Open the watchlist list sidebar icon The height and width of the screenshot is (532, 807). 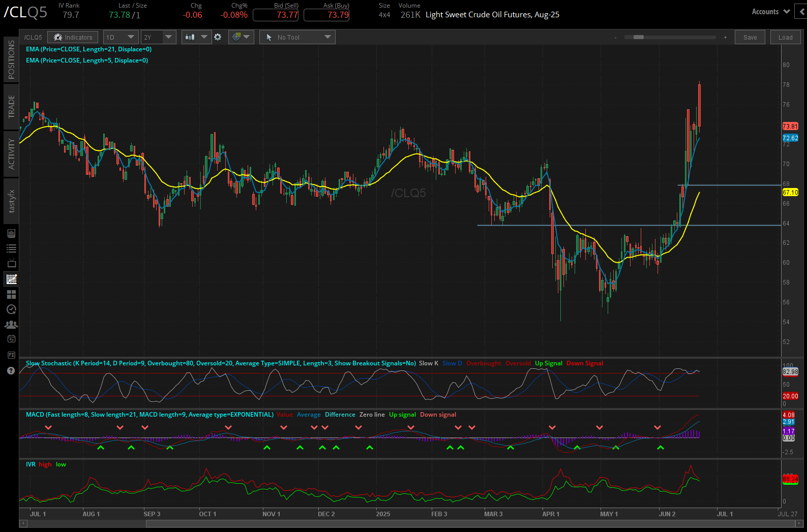[11, 248]
